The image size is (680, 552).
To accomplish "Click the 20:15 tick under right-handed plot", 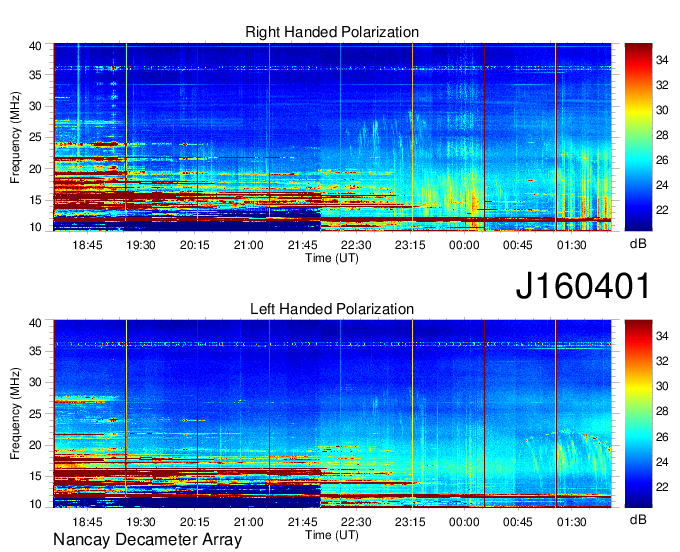I will point(195,245).
